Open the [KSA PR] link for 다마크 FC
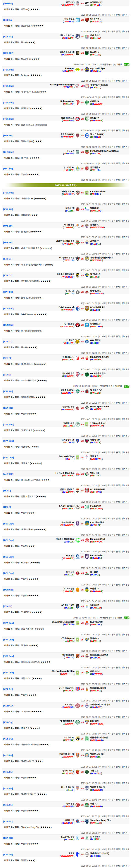The image size is (131, 868). pos(8,209)
